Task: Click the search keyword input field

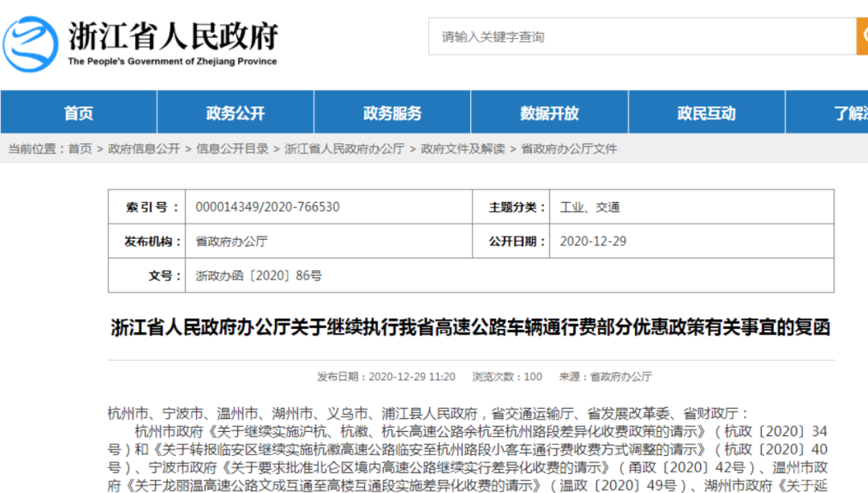Action: pos(643,35)
